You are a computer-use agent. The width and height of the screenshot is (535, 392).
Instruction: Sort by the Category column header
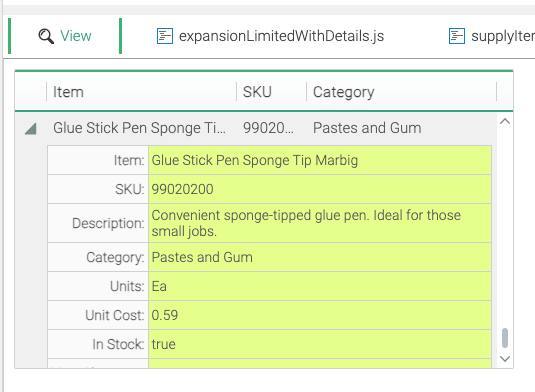(x=402, y=92)
